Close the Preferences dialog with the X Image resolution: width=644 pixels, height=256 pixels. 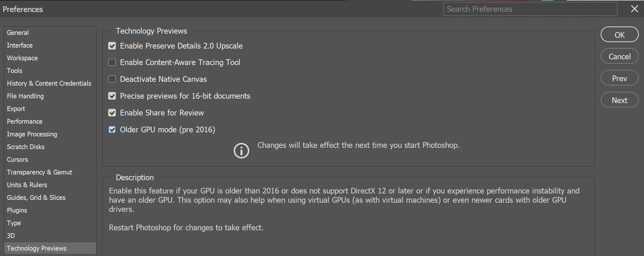(634, 9)
